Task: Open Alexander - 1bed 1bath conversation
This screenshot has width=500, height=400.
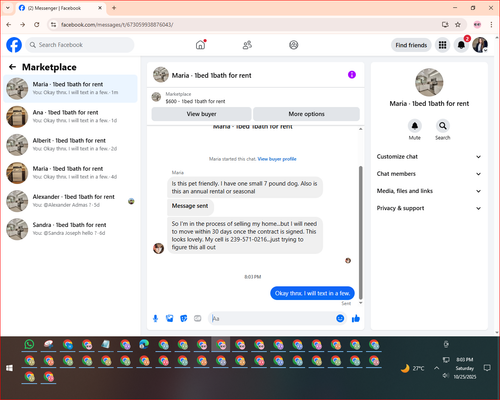Action: pos(70,201)
